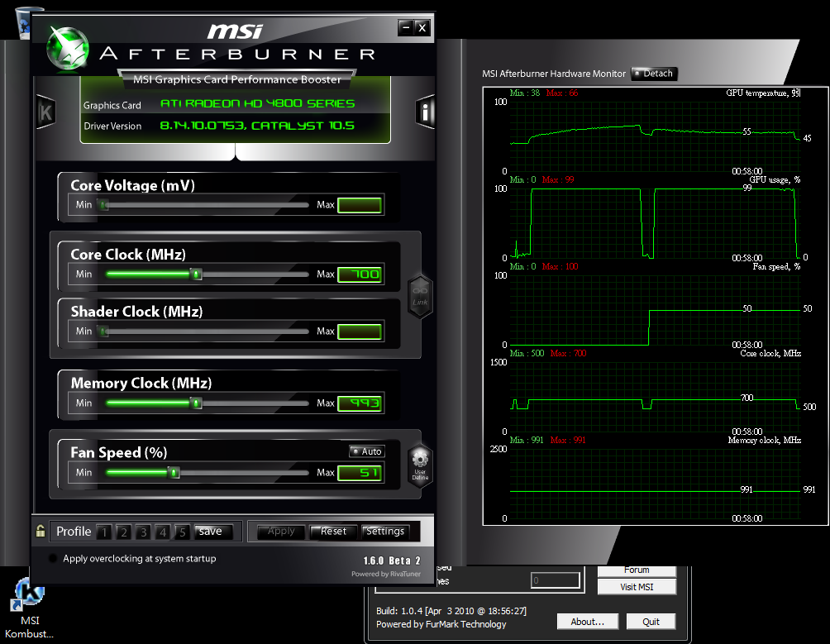Viewport: 830px width, 644px height.
Task: Quit the Kombustor window
Action: point(651,621)
